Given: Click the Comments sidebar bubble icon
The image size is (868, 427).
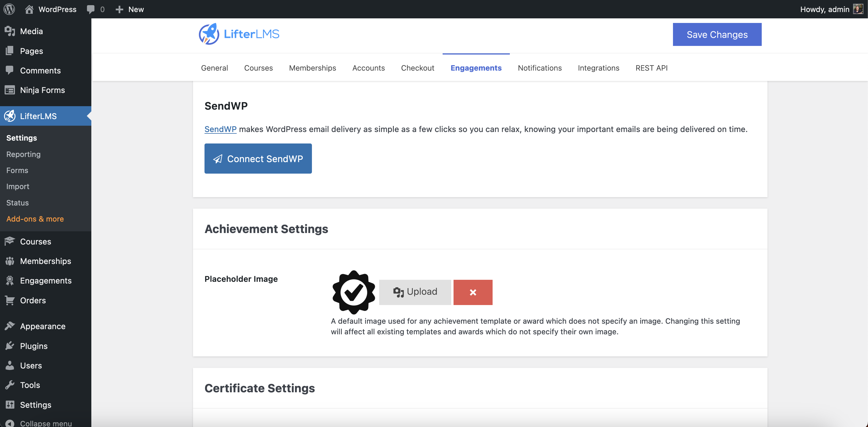Looking at the screenshot, I should pos(10,70).
